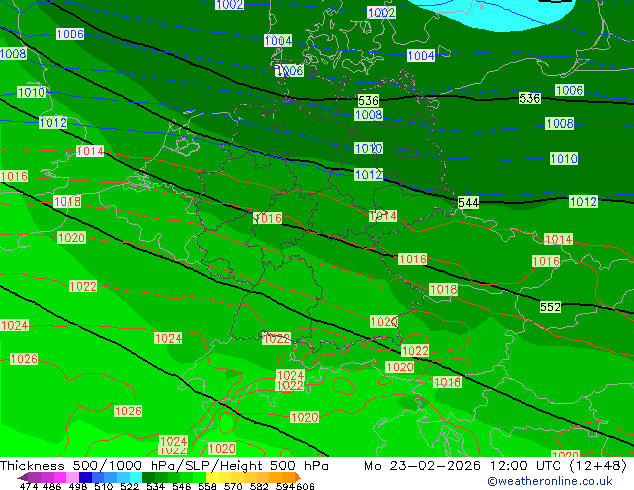Pick the light pink legend swatch
The image size is (634, 490).
coord(72,477)
